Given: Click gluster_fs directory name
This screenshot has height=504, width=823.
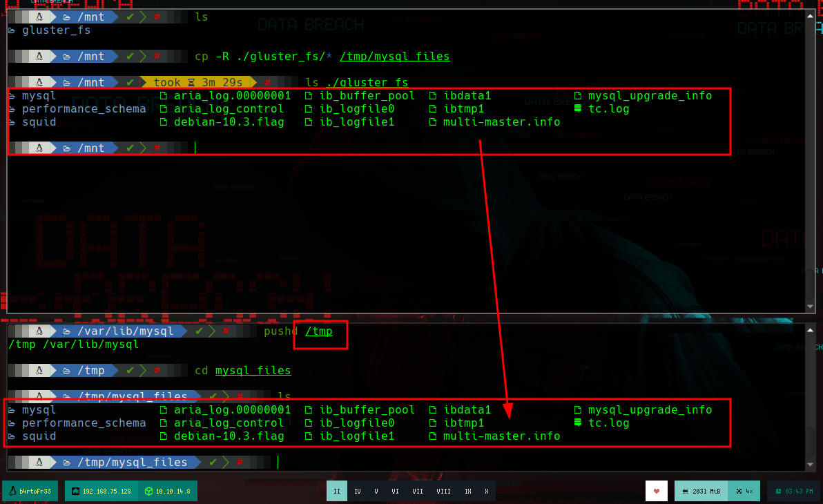Looking at the screenshot, I should (x=56, y=30).
